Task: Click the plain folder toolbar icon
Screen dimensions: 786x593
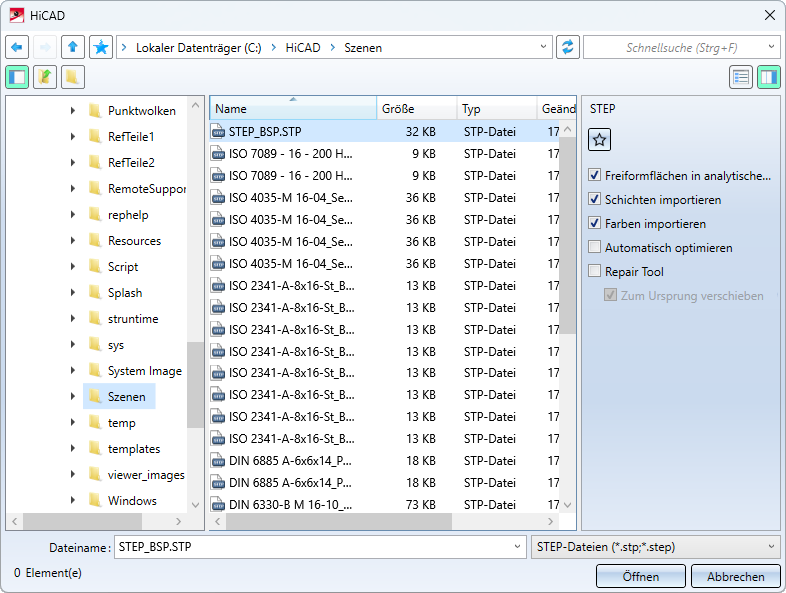Action: click(x=73, y=77)
